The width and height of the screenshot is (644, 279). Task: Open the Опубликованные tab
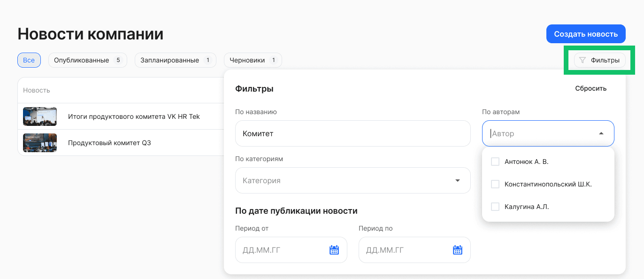87,60
